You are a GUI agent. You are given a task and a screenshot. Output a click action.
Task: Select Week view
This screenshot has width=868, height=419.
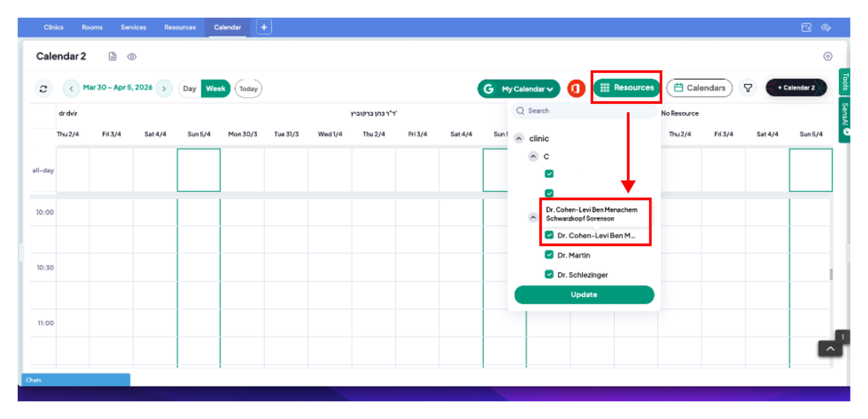click(x=216, y=89)
